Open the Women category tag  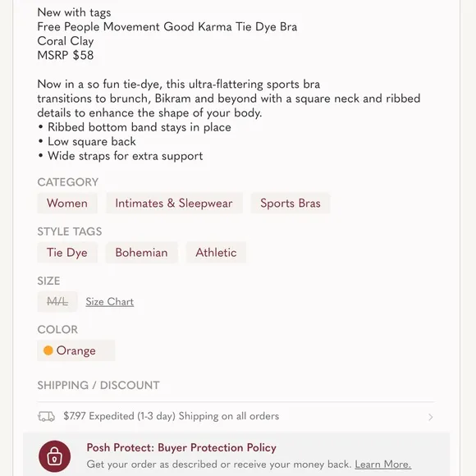(67, 203)
